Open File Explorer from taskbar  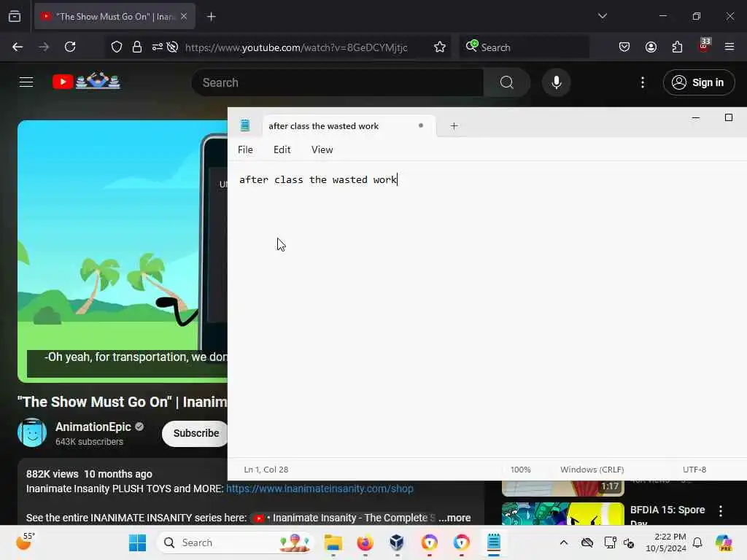coord(333,542)
